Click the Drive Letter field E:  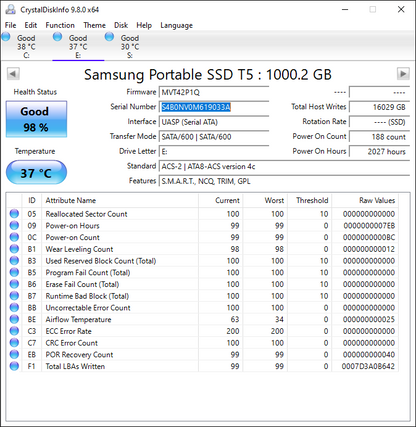coord(214,152)
